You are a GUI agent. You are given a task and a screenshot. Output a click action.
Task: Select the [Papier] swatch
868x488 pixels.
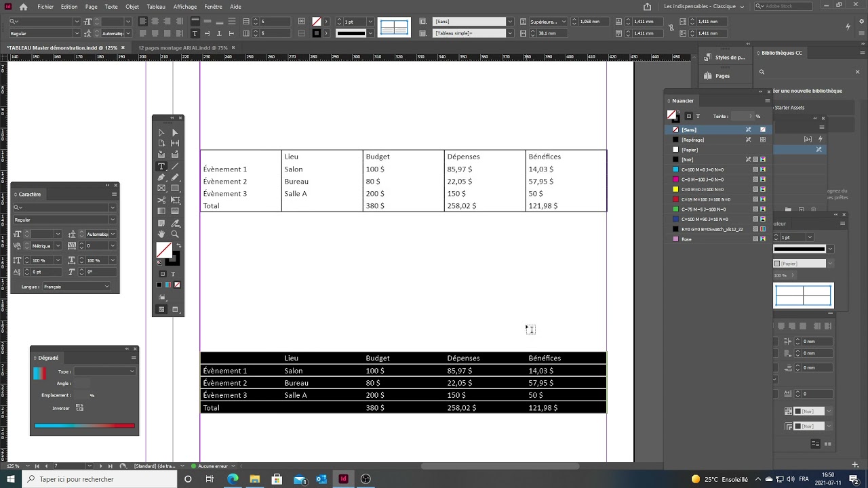tap(719, 150)
